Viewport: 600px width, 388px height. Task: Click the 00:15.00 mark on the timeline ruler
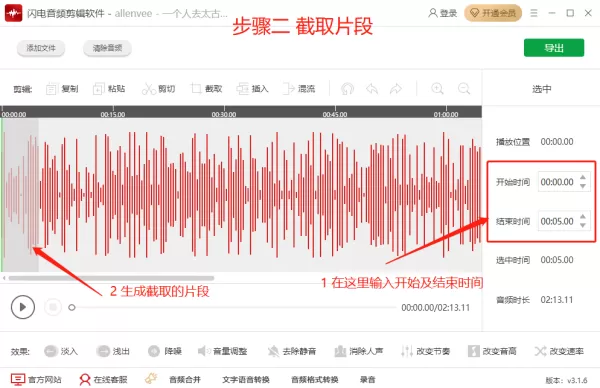tap(113, 114)
